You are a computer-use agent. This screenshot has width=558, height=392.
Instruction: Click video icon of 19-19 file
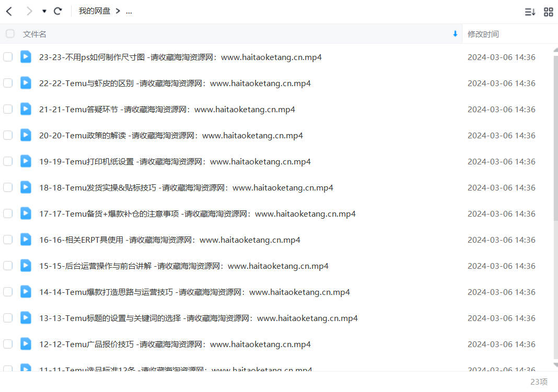pyautogui.click(x=26, y=161)
